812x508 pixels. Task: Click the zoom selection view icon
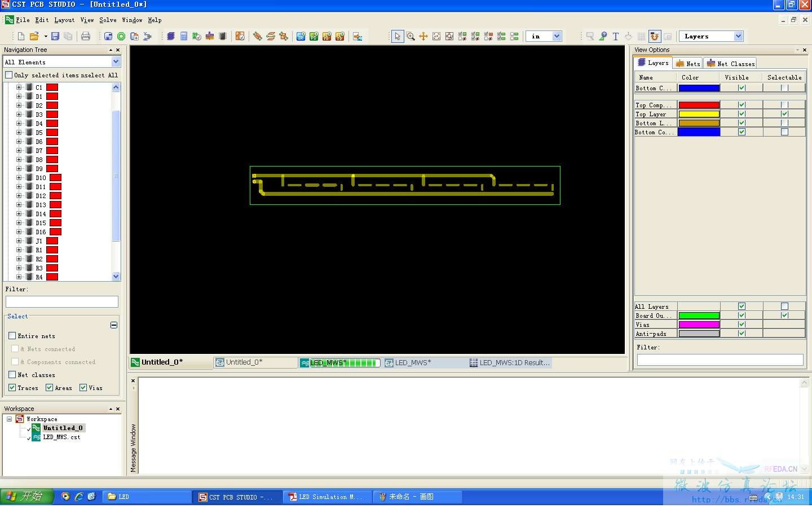pos(449,36)
